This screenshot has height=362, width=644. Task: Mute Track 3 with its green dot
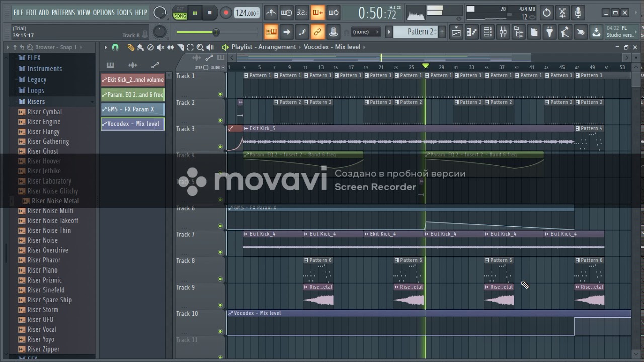pyautogui.click(x=220, y=147)
